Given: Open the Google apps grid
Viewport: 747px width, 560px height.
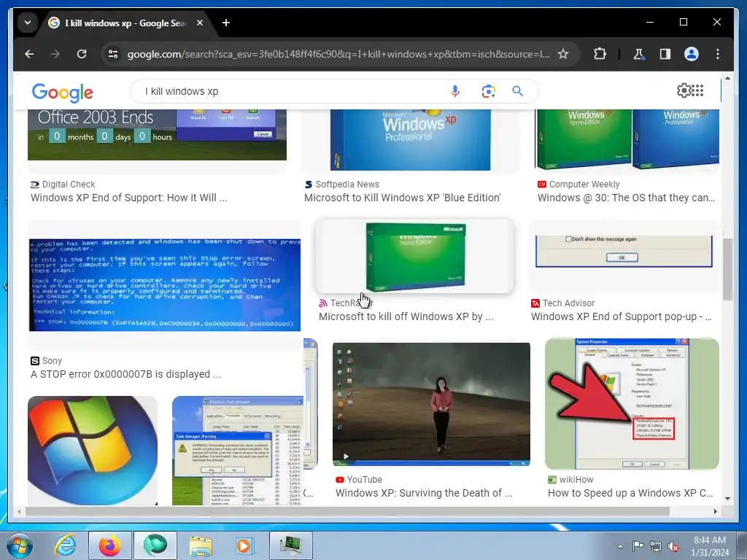Looking at the screenshot, I should click(697, 90).
